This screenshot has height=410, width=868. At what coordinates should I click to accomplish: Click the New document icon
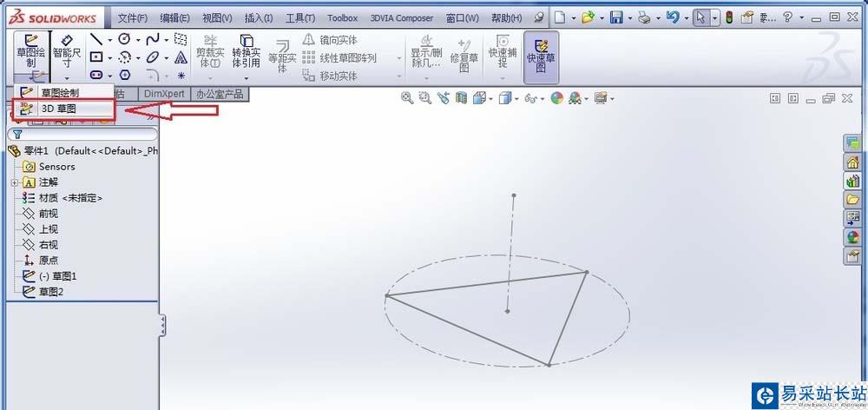[x=560, y=17]
